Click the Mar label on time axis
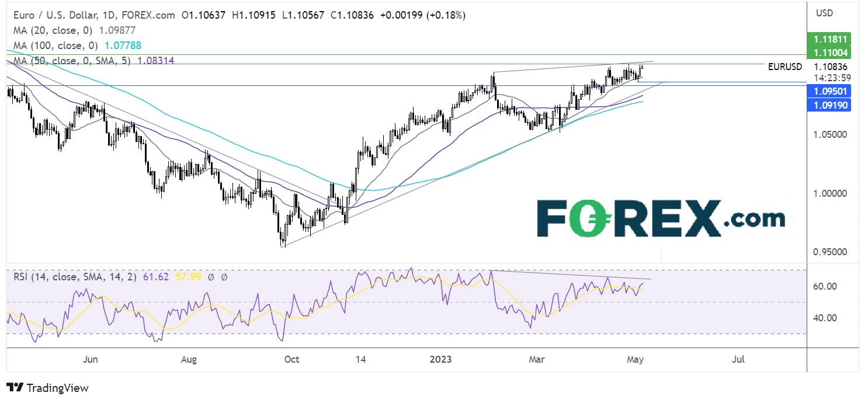 pos(536,359)
